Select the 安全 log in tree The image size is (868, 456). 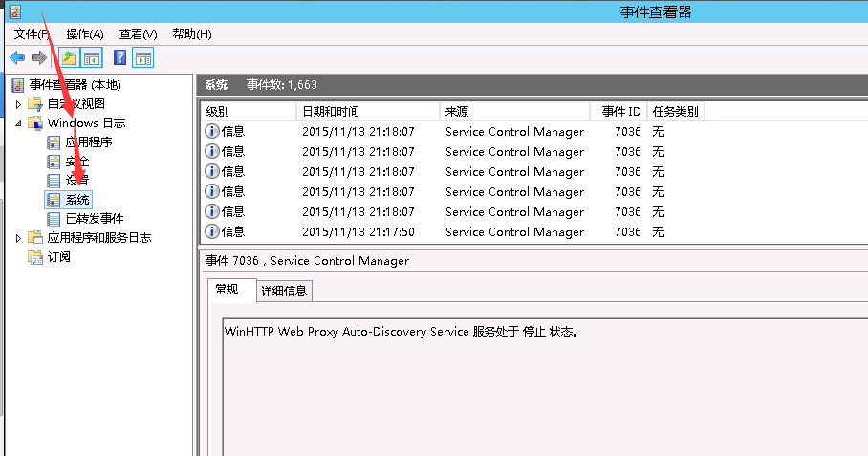tap(76, 162)
